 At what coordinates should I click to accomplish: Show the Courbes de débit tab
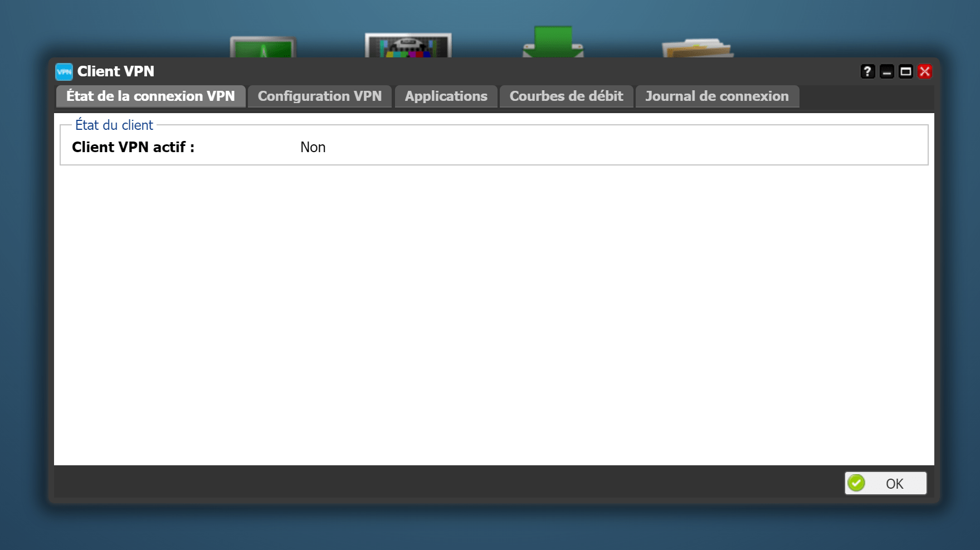(x=566, y=96)
